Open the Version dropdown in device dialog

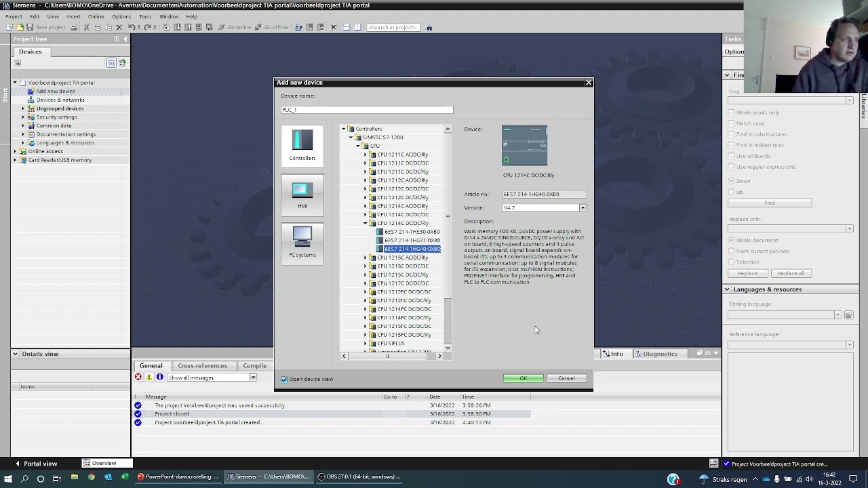582,208
